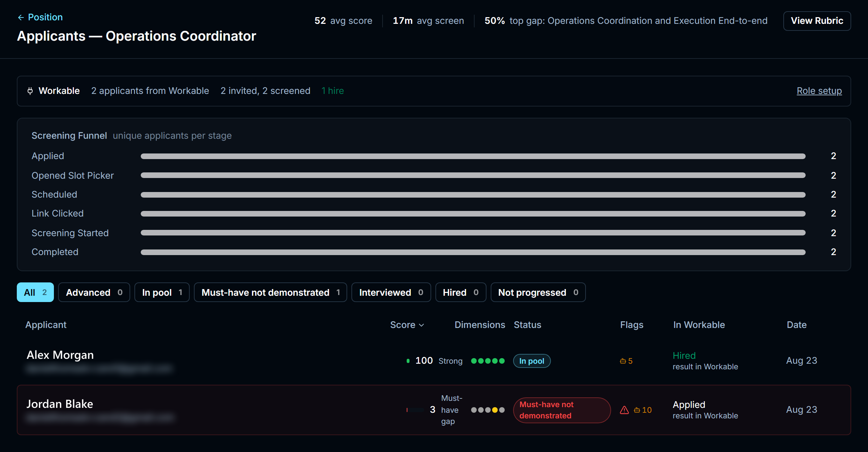Click Alex Morgan's In pool status badge

pos(532,361)
